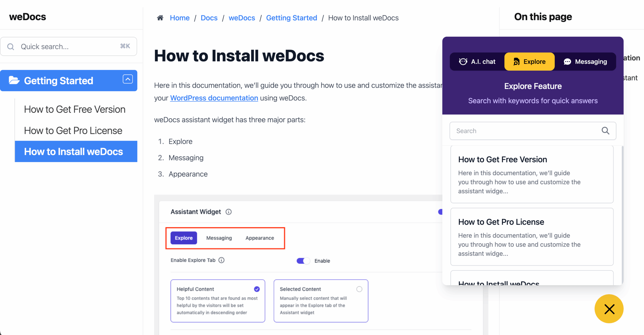The width and height of the screenshot is (644, 335).
Task: Click info icon next to Assistant Widget
Action: tap(228, 212)
